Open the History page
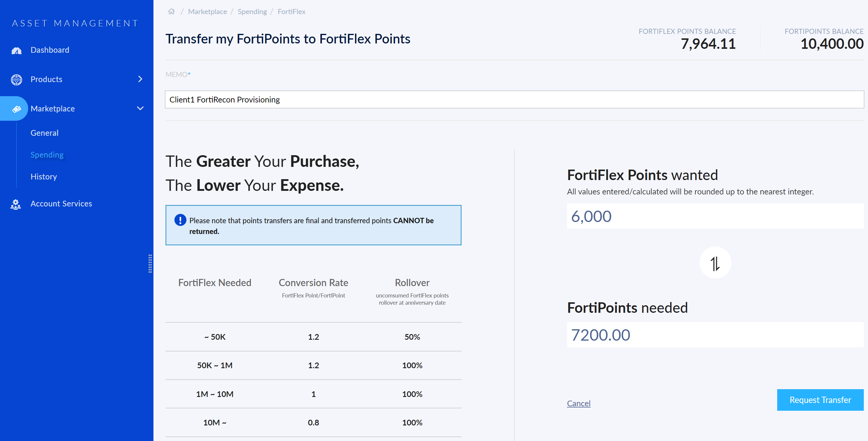 coord(44,176)
